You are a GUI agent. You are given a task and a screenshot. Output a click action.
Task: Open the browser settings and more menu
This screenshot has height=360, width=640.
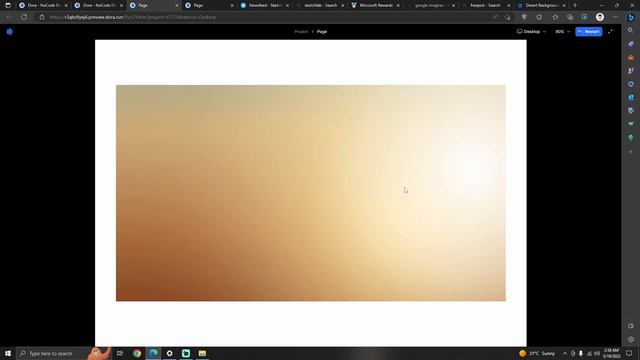pyautogui.click(x=615, y=17)
